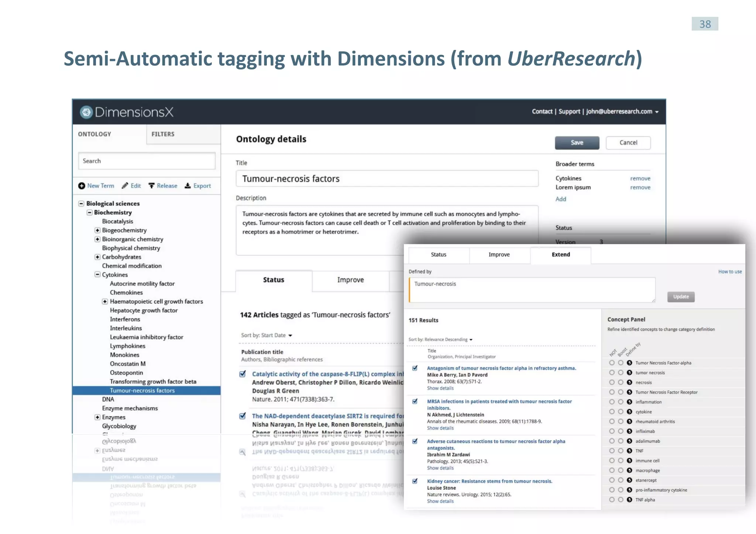Click the Save button
The height and width of the screenshot is (534, 756).
tap(577, 143)
